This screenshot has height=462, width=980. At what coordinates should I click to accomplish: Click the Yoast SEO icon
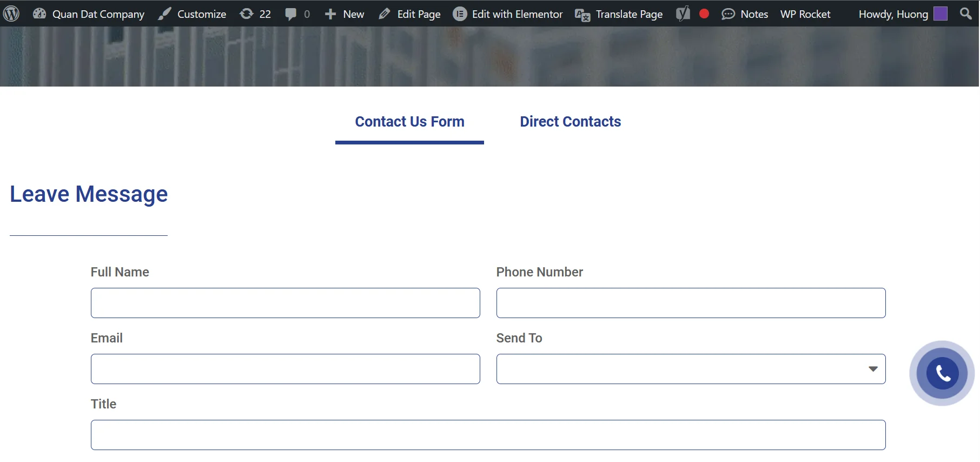coord(683,14)
